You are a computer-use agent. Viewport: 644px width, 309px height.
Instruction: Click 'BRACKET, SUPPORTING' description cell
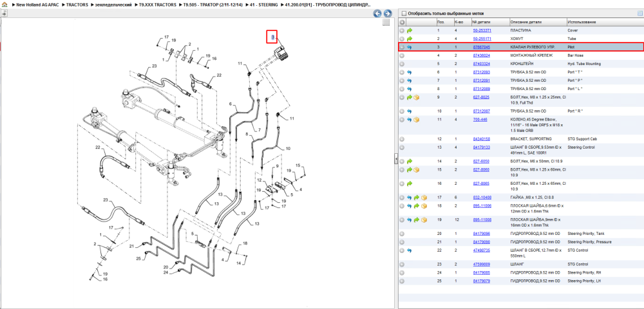(x=531, y=138)
